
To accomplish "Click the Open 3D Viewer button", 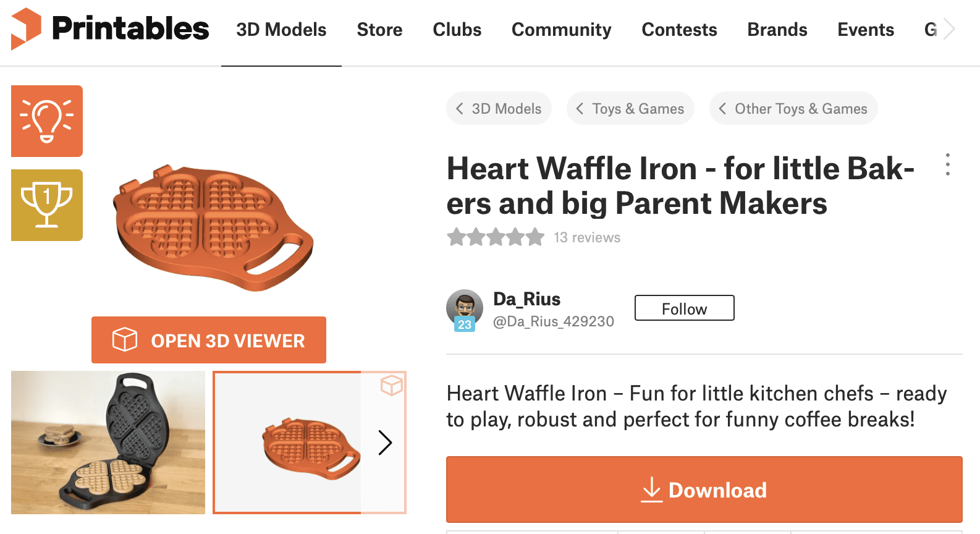I will click(x=209, y=340).
